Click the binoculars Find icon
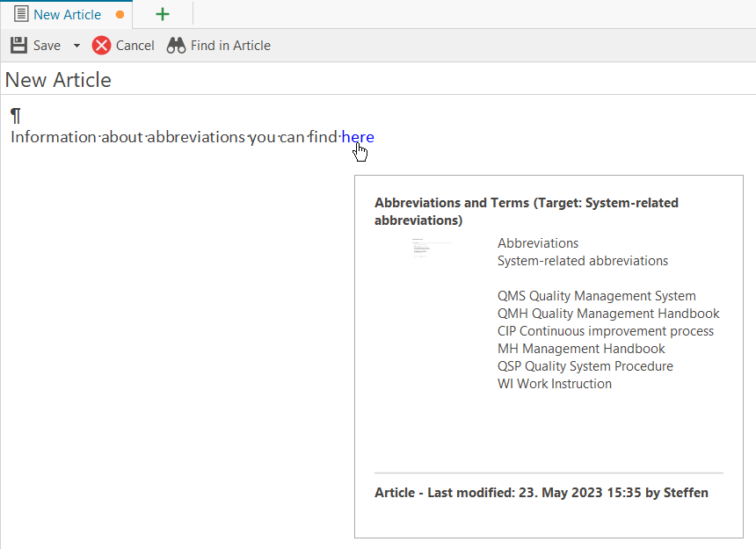The image size is (756, 549). [176, 46]
